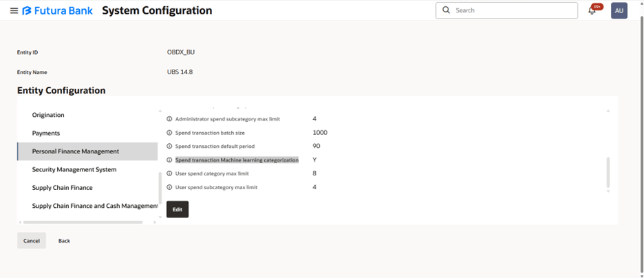Switch to Supply Chain Finance category
Image resolution: width=644 pixels, height=278 pixels.
[62, 187]
